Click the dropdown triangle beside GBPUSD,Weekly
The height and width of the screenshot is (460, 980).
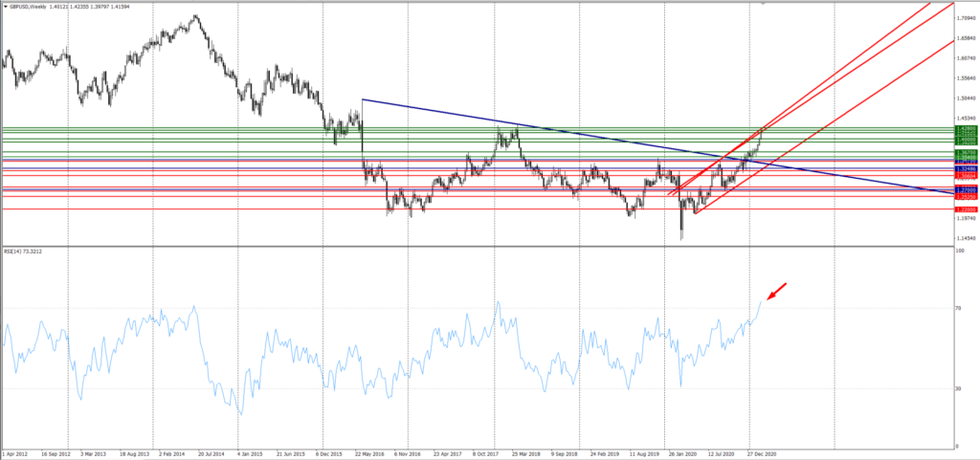[x=5, y=6]
